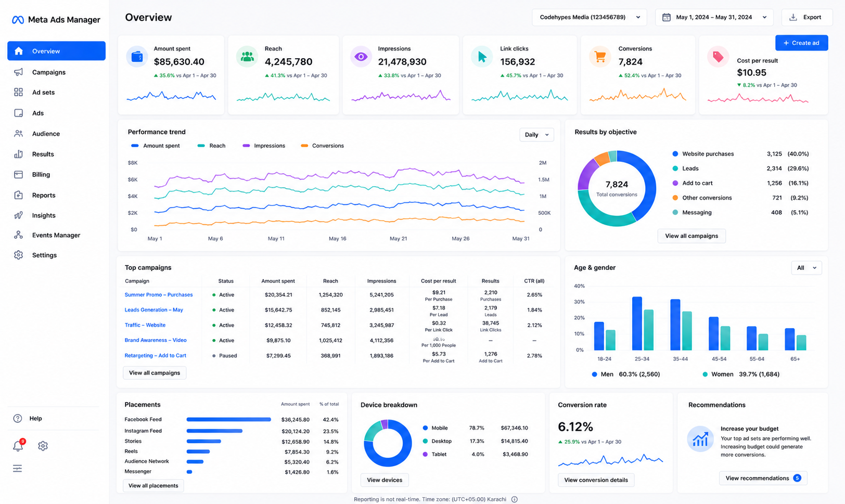Screen dimensions: 845x504
Task: Open notifications bell with red badge
Action: point(18,446)
